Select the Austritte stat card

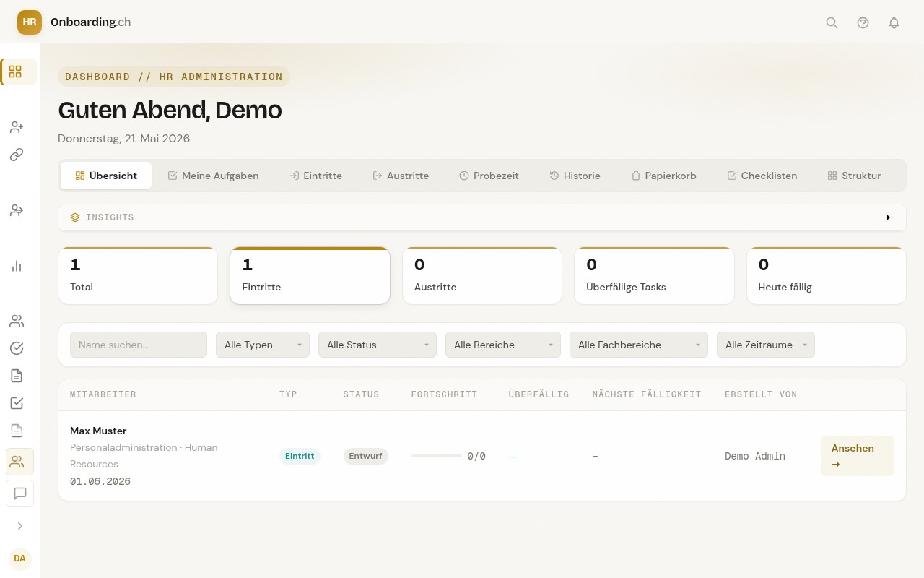point(482,275)
